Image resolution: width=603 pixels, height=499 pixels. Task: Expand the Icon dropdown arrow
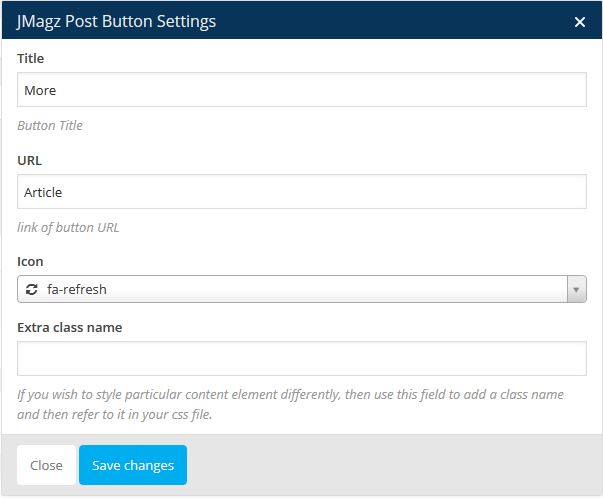[576, 290]
